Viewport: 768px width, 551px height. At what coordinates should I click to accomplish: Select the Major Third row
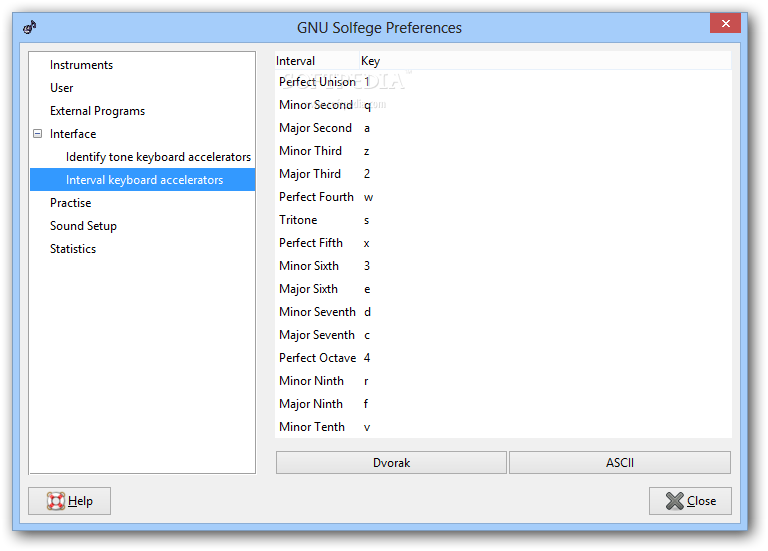tap(504, 174)
